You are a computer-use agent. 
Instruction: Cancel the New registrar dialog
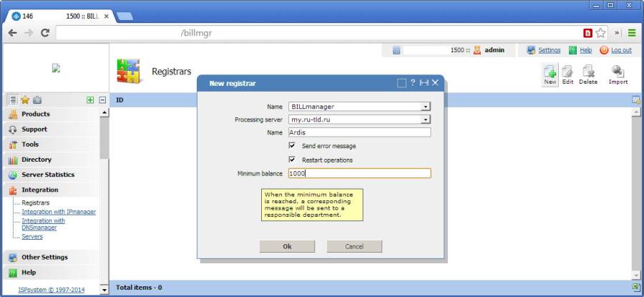(x=354, y=246)
